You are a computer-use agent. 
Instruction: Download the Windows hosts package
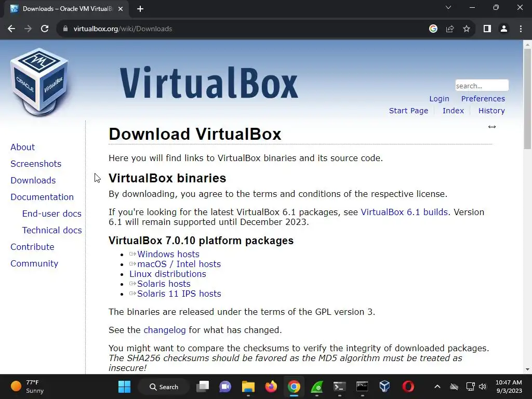pos(168,254)
